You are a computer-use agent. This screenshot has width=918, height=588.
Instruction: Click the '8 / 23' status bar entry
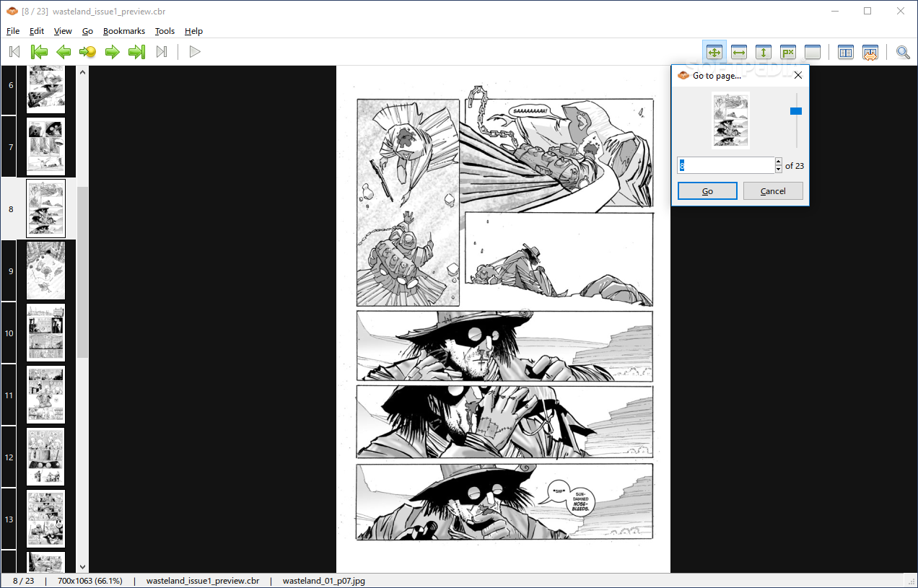pyautogui.click(x=23, y=581)
